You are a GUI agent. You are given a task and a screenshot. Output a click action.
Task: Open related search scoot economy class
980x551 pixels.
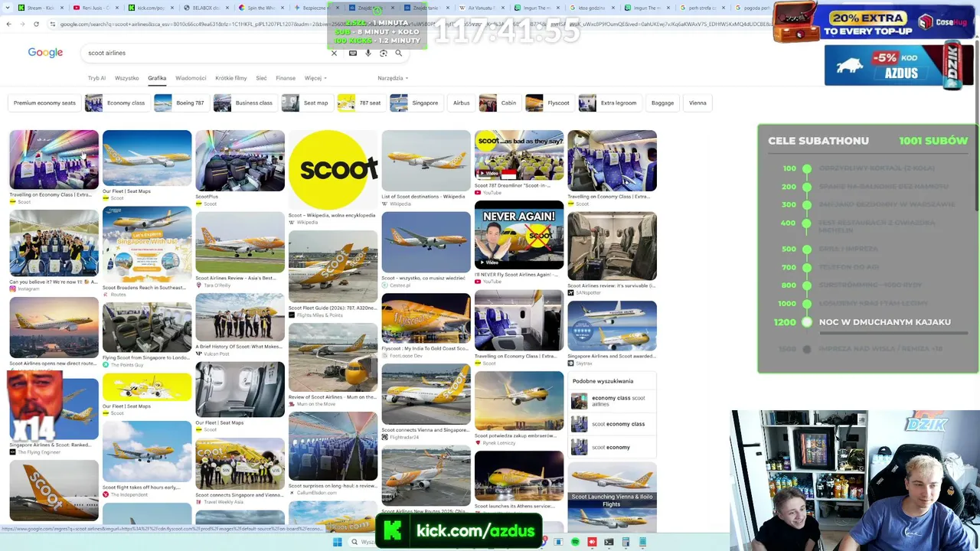612,424
